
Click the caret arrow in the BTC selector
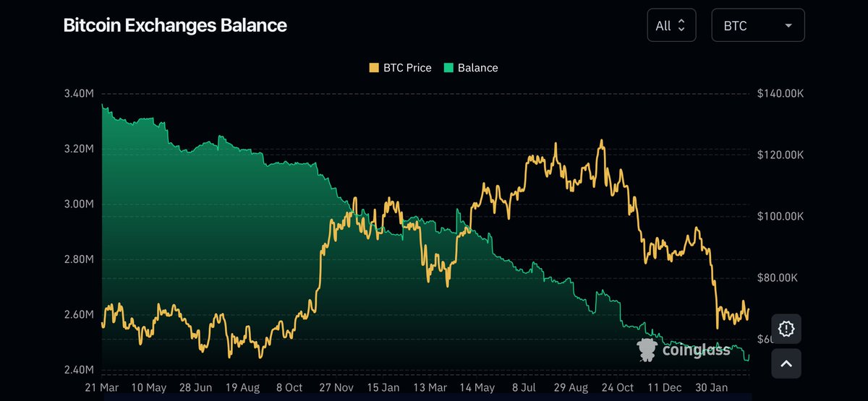(788, 26)
